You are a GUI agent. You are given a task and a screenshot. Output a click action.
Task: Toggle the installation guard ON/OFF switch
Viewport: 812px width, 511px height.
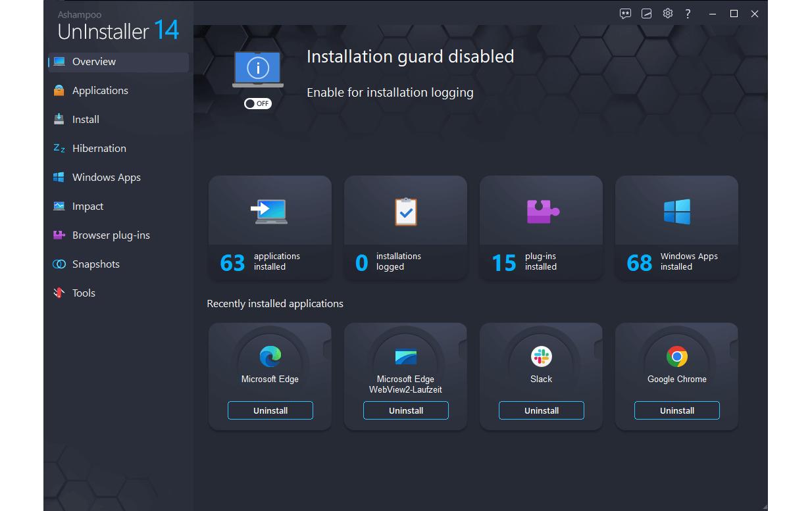(x=258, y=103)
